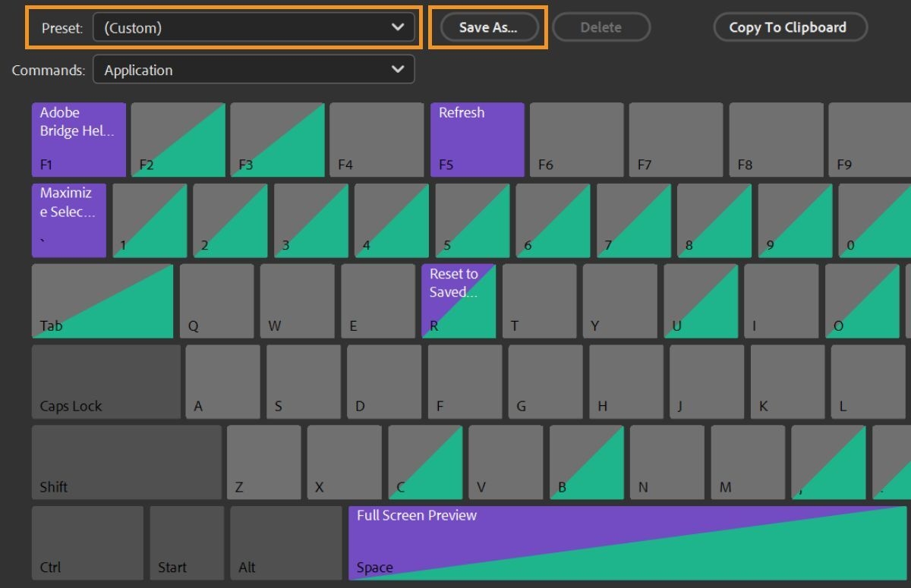Select the Caps Lock key tile
The width and height of the screenshot is (911, 588).
coord(106,381)
